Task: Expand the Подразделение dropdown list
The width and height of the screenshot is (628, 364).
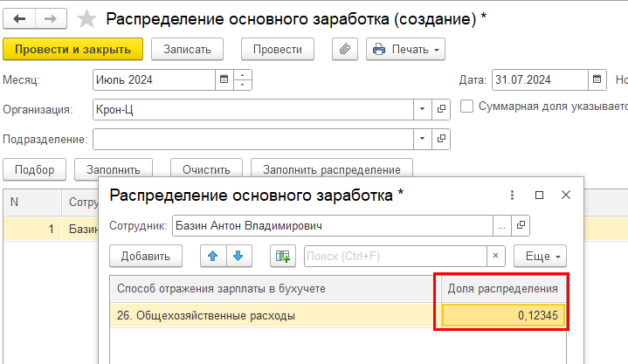Action: [x=422, y=139]
